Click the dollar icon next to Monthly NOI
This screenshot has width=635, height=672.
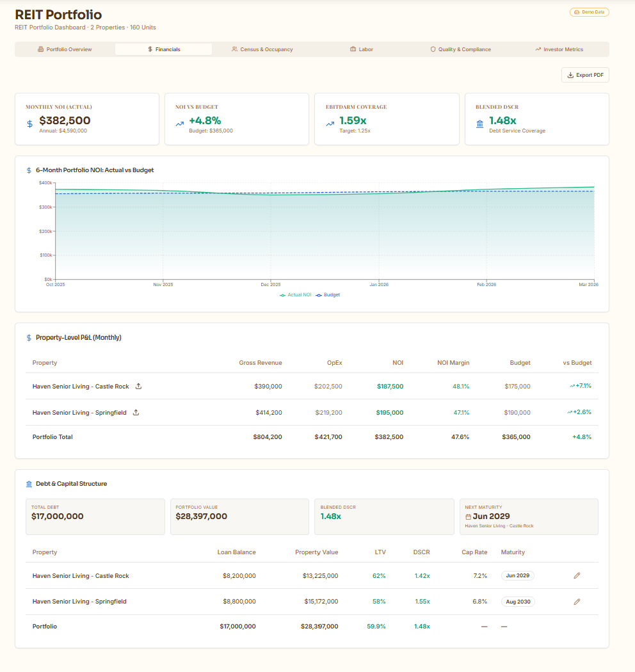[28, 124]
